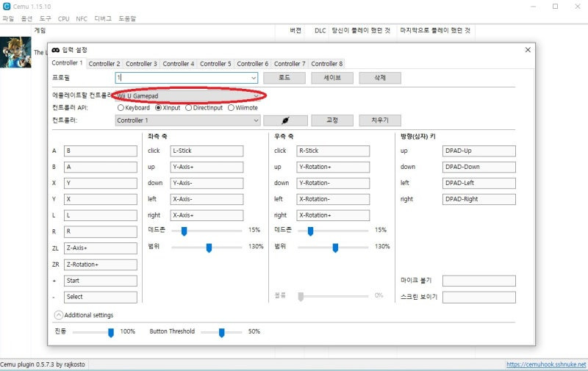
Task: Click the 로드 profile button
Action: (284, 78)
